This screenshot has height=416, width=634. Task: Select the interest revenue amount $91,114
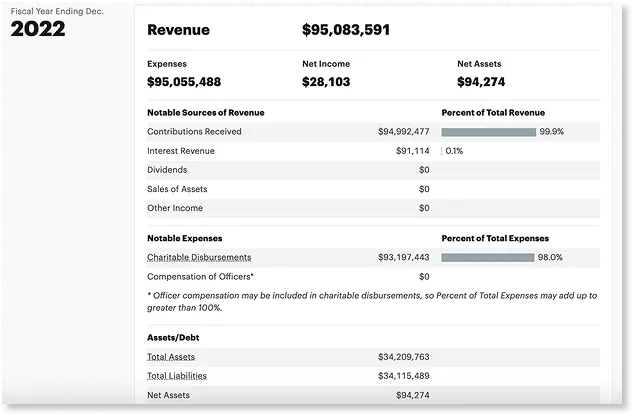point(412,151)
